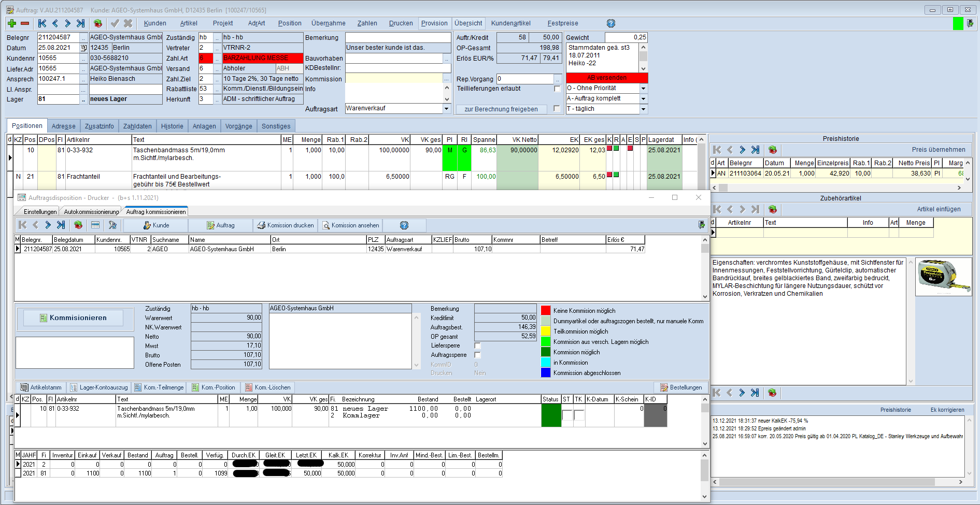
Task: Jump to first record in main toolbar
Action: pyautogui.click(x=42, y=23)
